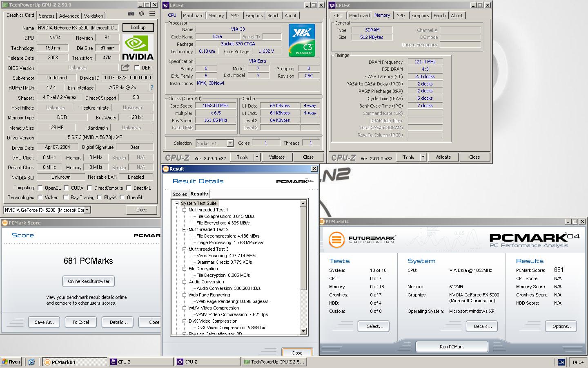Viewport: 588px width, 368px height.
Task: Click the VIA C3 processor logo
Action: click(302, 40)
